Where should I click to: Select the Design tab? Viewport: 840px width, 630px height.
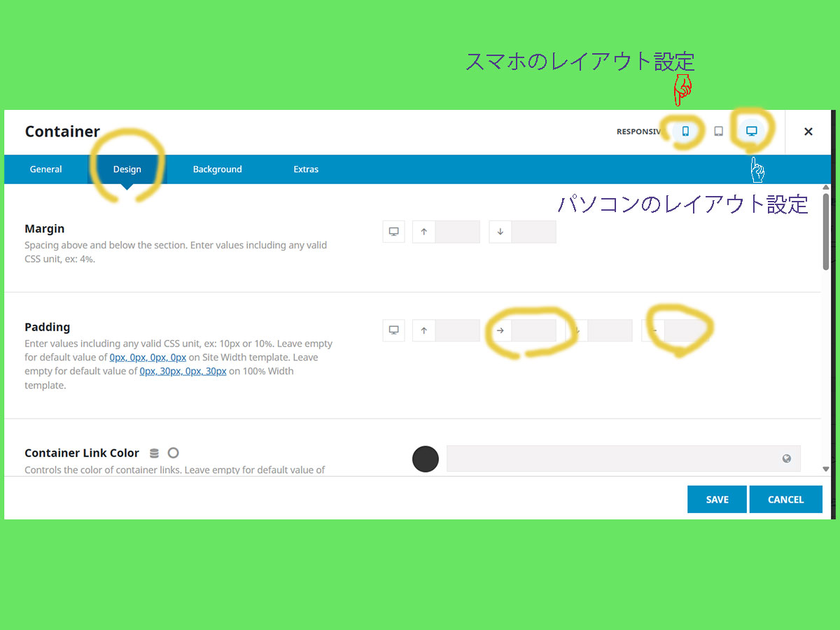127,169
